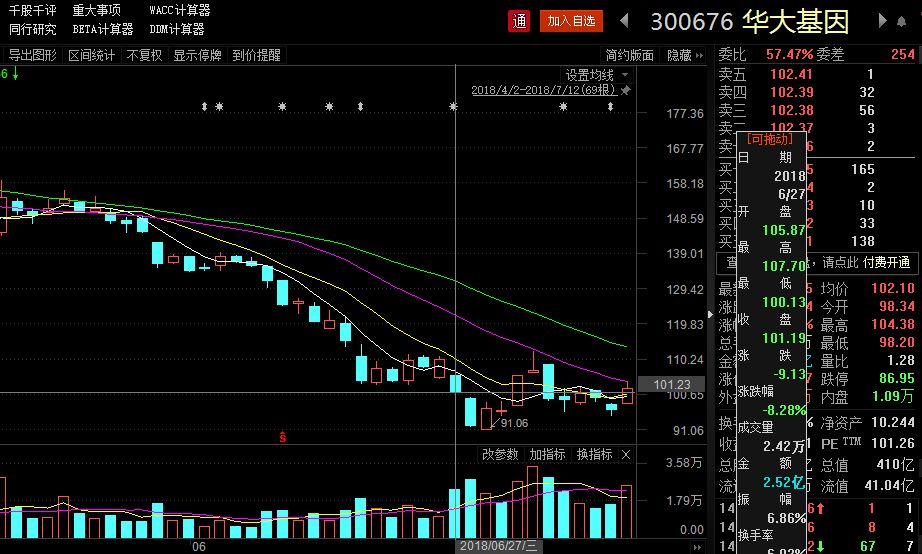Click scroll arrows at chart bottom right corner
The height and width of the screenshot is (554, 922).
[x=697, y=547]
